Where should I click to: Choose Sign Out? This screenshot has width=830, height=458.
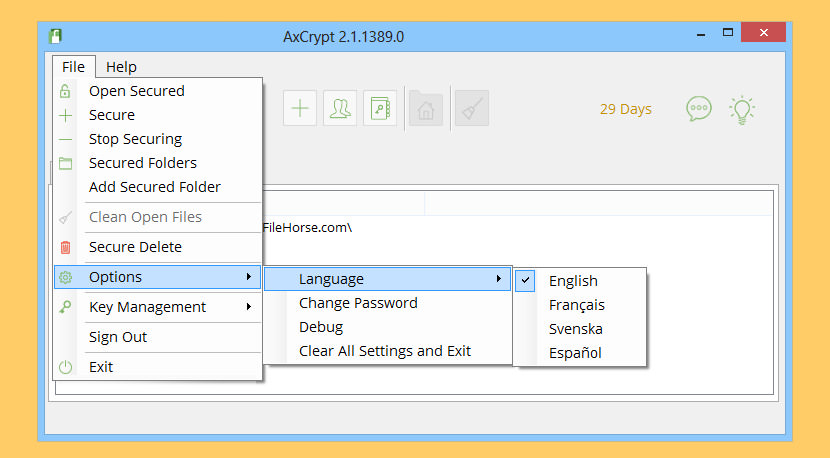[158, 337]
